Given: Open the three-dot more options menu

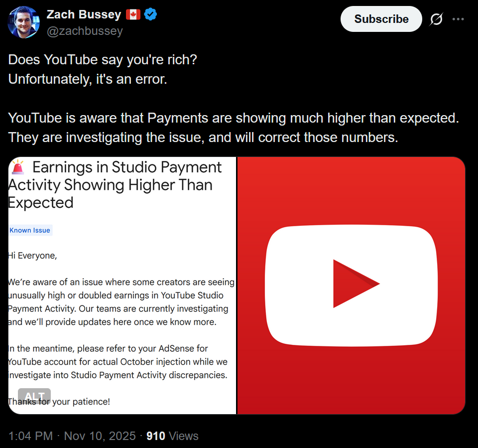Looking at the screenshot, I should click(458, 19).
